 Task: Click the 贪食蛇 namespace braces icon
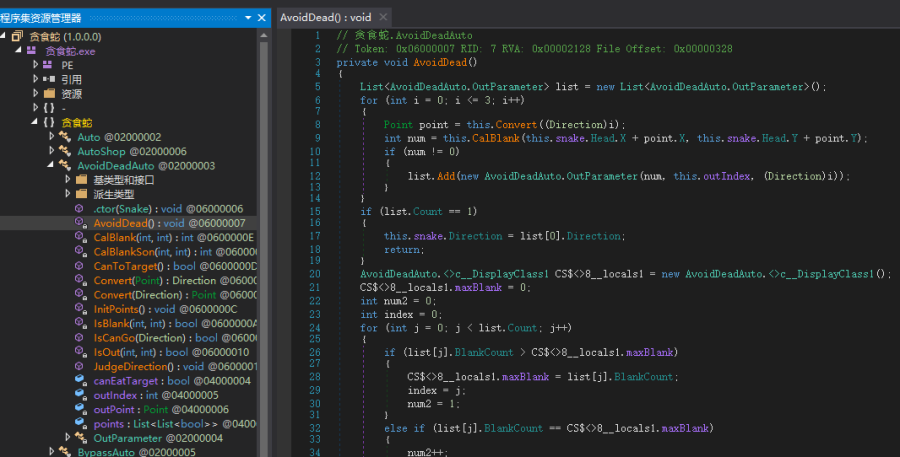tap(49, 122)
